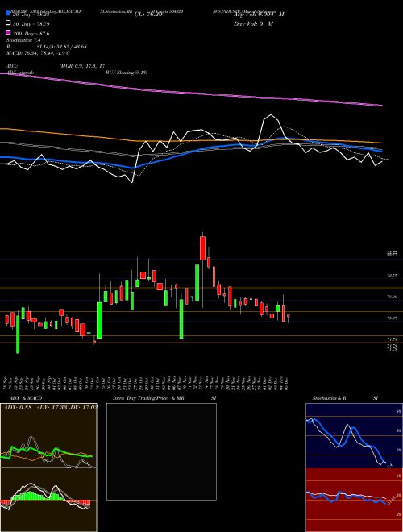
Task: Click the tallest red candlestick at the price peak
Action: tap(202, 248)
